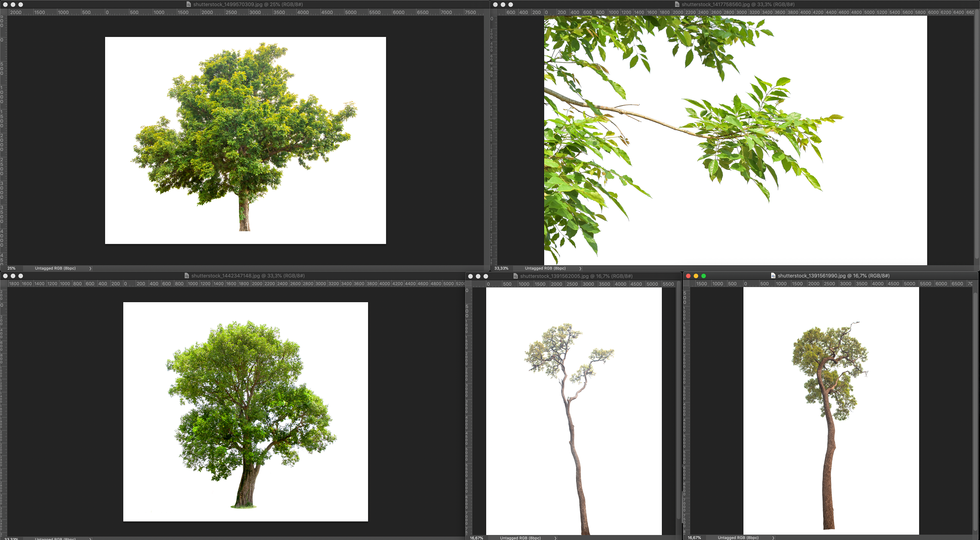The width and height of the screenshot is (980, 540).
Task: Toggle fullscreen via green button on shutterstock_1391561990.jpg
Action: tap(703, 276)
